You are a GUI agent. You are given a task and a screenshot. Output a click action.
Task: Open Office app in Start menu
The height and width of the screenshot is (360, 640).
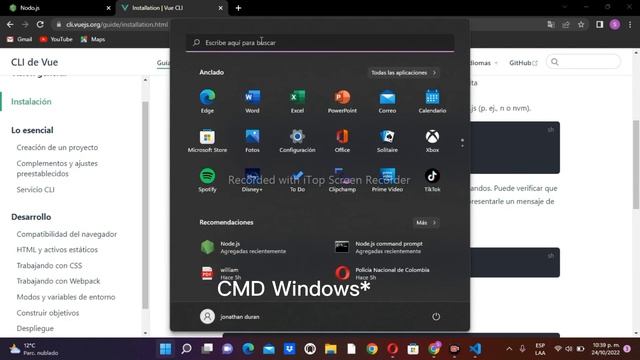coord(342,140)
